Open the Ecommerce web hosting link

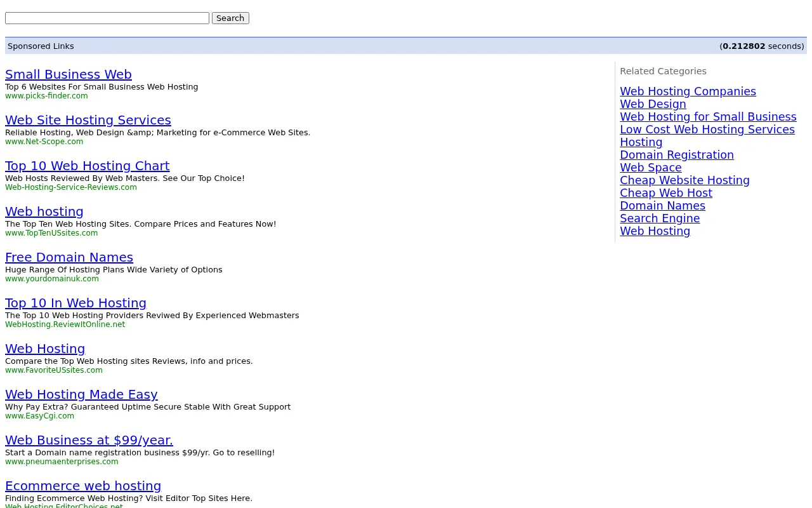(83, 486)
